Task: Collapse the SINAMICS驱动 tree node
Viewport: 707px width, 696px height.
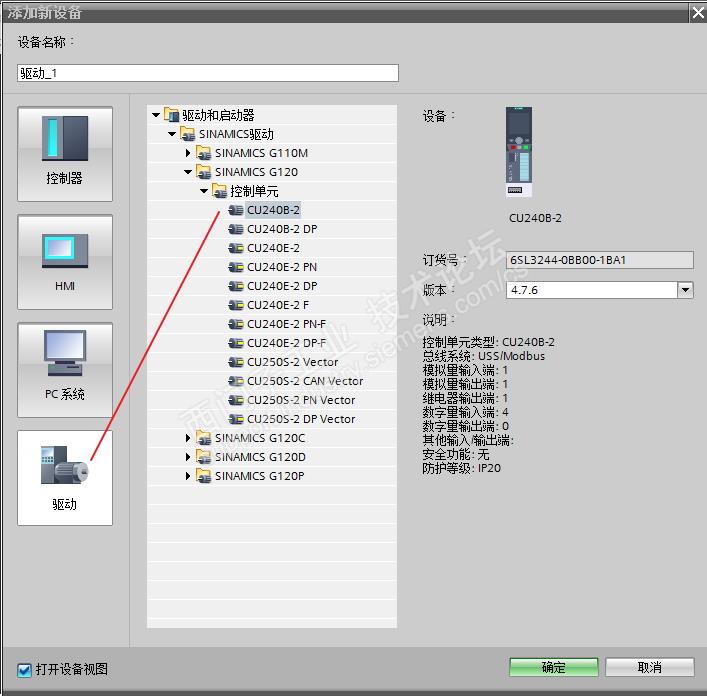Action: pyautogui.click(x=172, y=134)
